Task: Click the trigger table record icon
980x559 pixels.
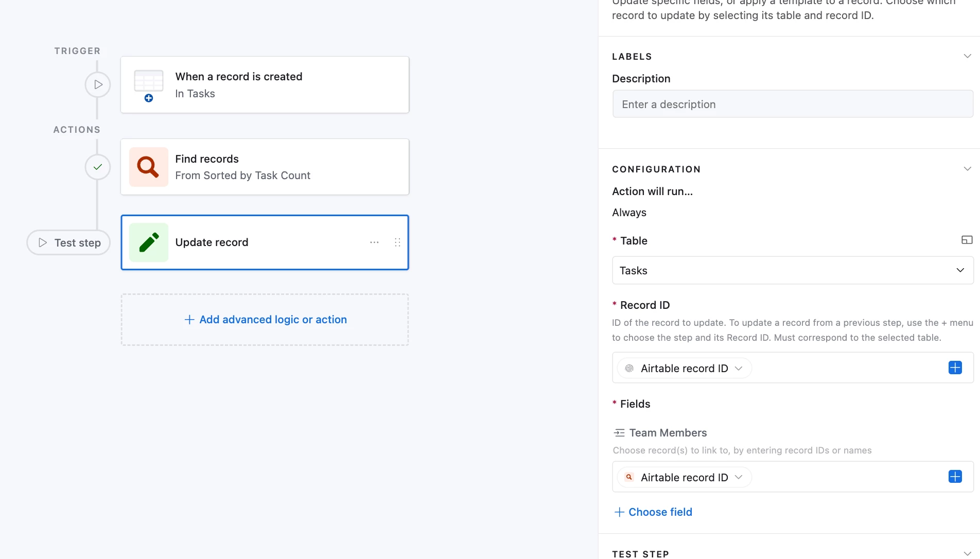Action: pos(148,85)
